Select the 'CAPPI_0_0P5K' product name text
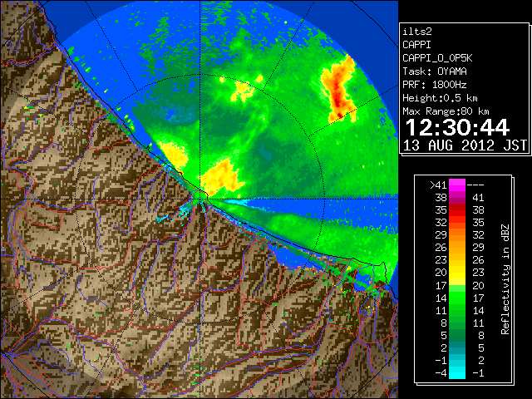Image resolution: width=532 pixels, height=399 pixels. tap(437, 58)
